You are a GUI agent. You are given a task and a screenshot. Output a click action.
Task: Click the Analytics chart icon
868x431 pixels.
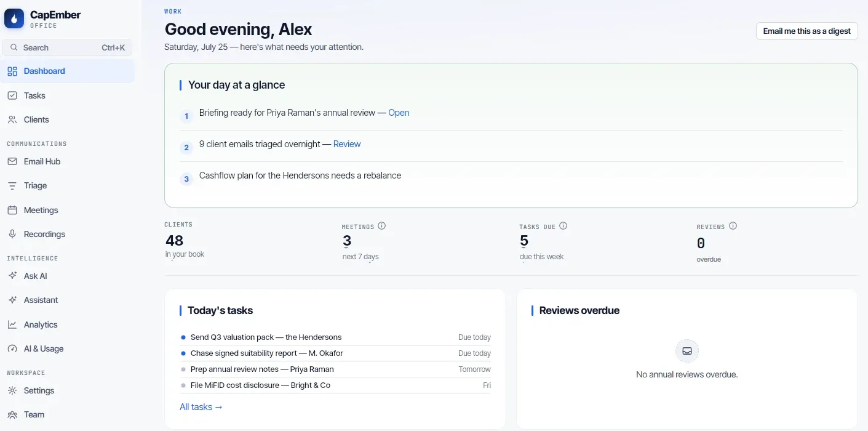[12, 324]
